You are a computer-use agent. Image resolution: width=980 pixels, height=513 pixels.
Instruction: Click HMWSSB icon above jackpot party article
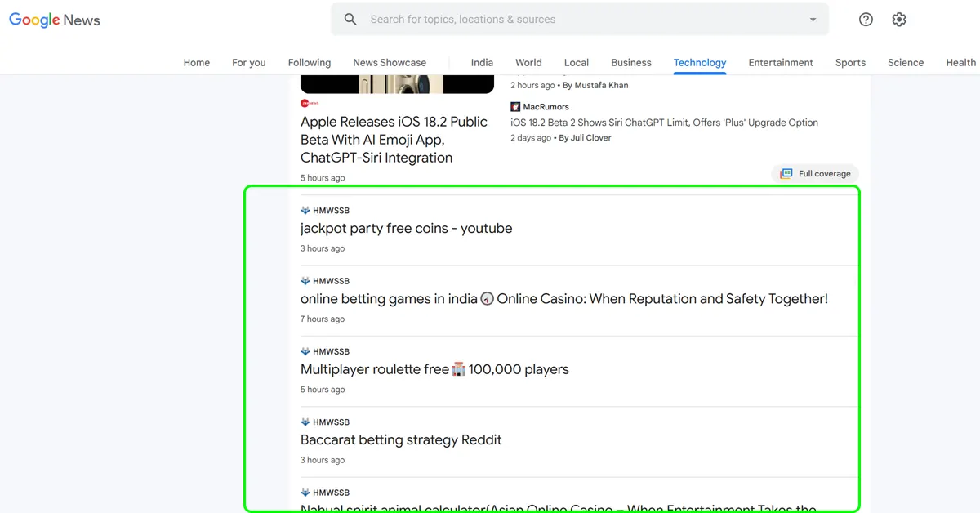tap(305, 211)
